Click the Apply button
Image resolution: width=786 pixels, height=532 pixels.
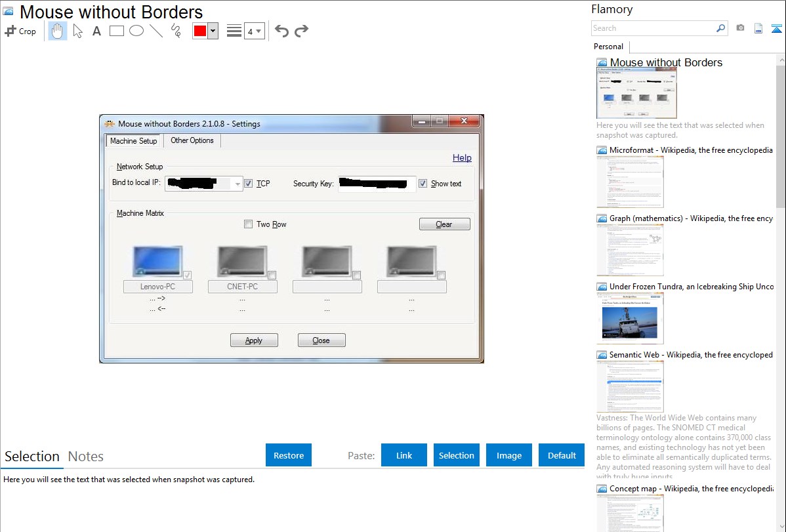(254, 340)
